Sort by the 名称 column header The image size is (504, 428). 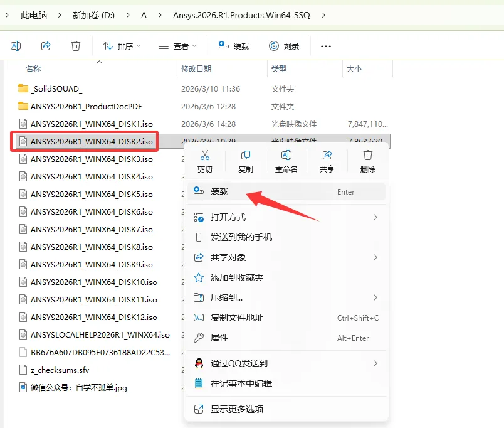click(33, 69)
